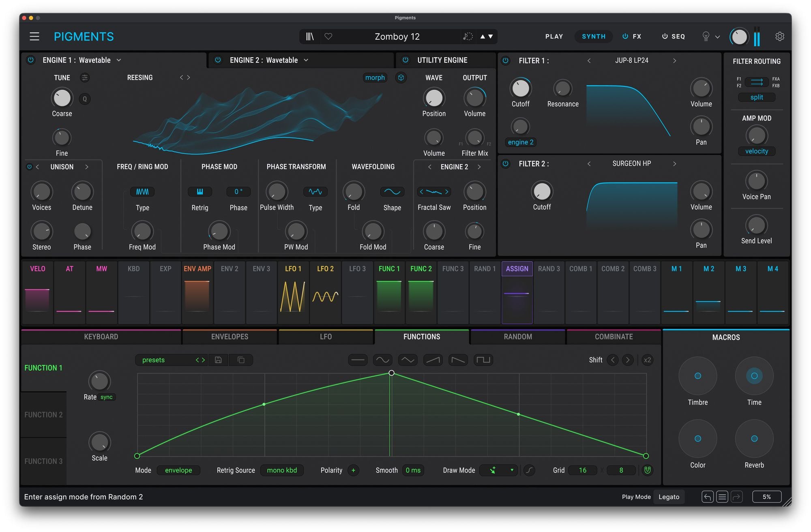Select the LFO 1 modulation slot
Screen dimensions: 811x532
pos(293,292)
